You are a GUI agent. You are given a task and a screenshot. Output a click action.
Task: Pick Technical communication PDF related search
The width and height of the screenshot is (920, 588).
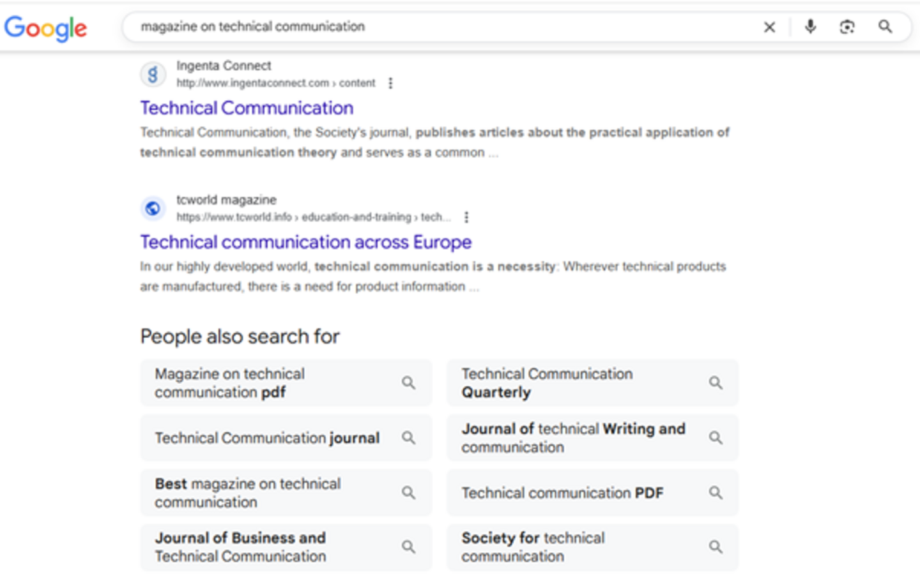pos(592,493)
